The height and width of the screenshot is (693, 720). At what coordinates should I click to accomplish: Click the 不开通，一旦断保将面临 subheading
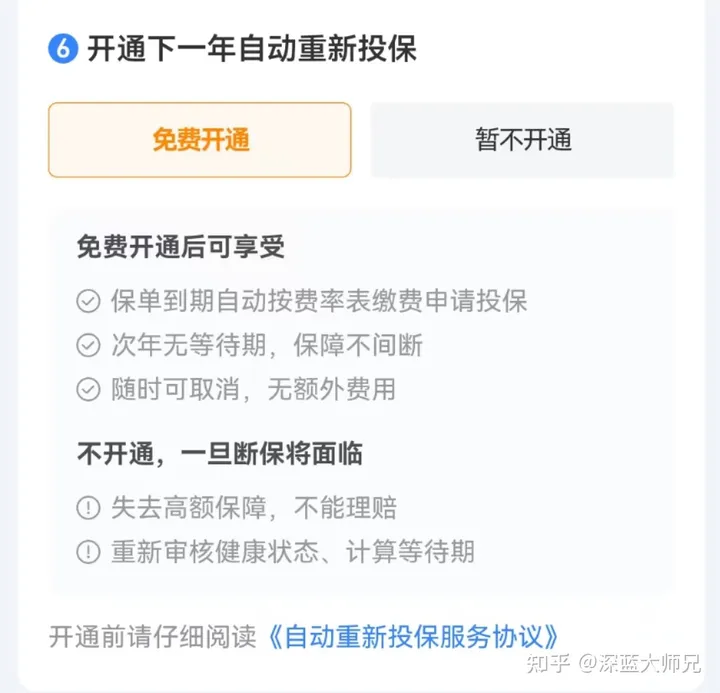[x=220, y=454]
